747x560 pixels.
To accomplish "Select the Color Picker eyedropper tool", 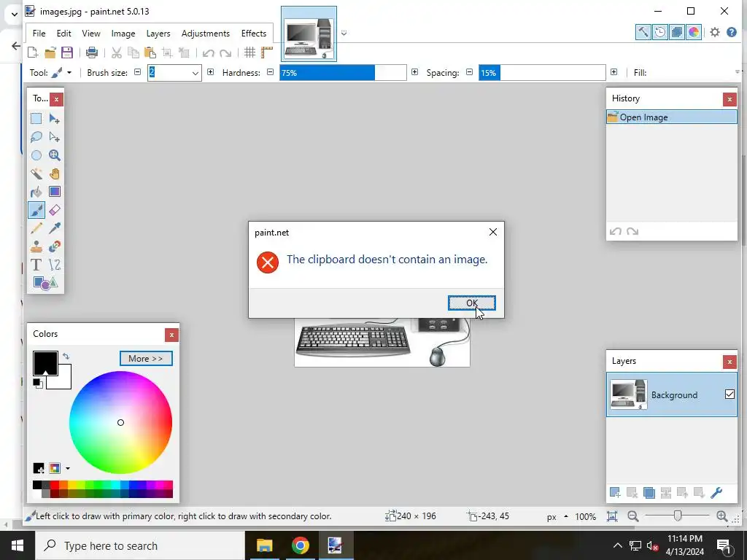I will (x=54, y=228).
